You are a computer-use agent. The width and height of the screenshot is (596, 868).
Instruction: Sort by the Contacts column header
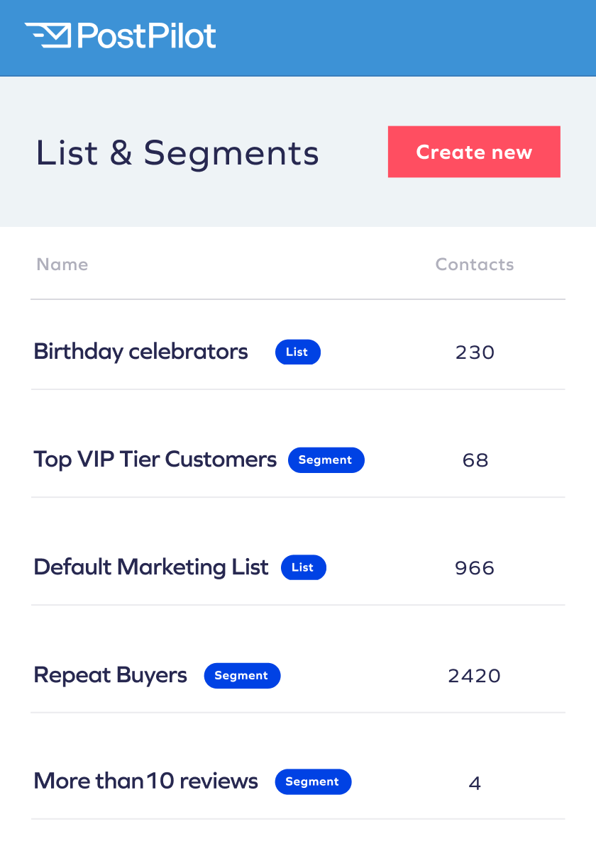click(x=475, y=265)
